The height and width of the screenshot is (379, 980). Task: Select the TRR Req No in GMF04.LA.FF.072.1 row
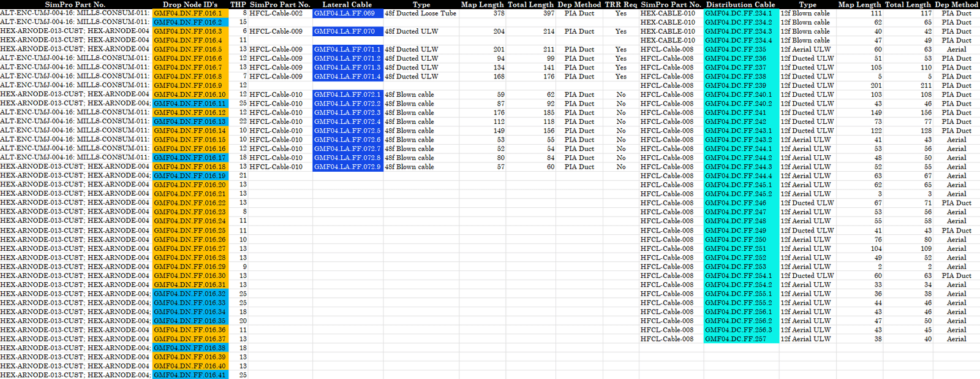tap(621, 94)
